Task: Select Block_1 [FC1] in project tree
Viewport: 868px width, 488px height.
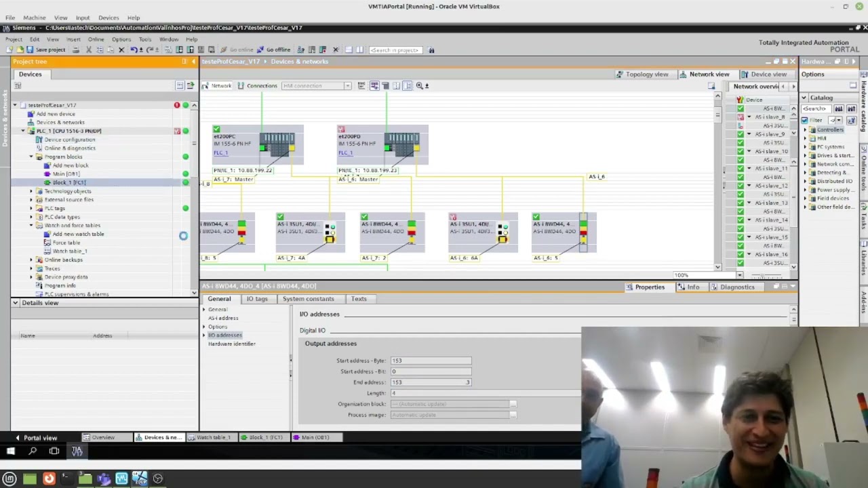Action: 68,183
